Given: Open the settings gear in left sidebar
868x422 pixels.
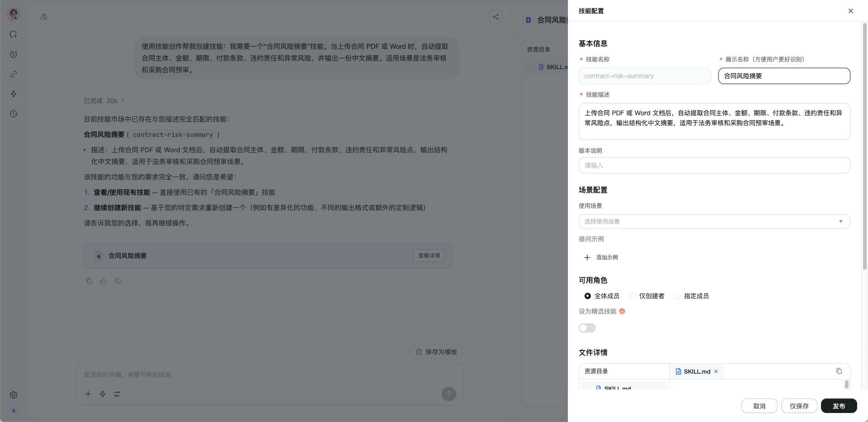Looking at the screenshot, I should click(14, 395).
